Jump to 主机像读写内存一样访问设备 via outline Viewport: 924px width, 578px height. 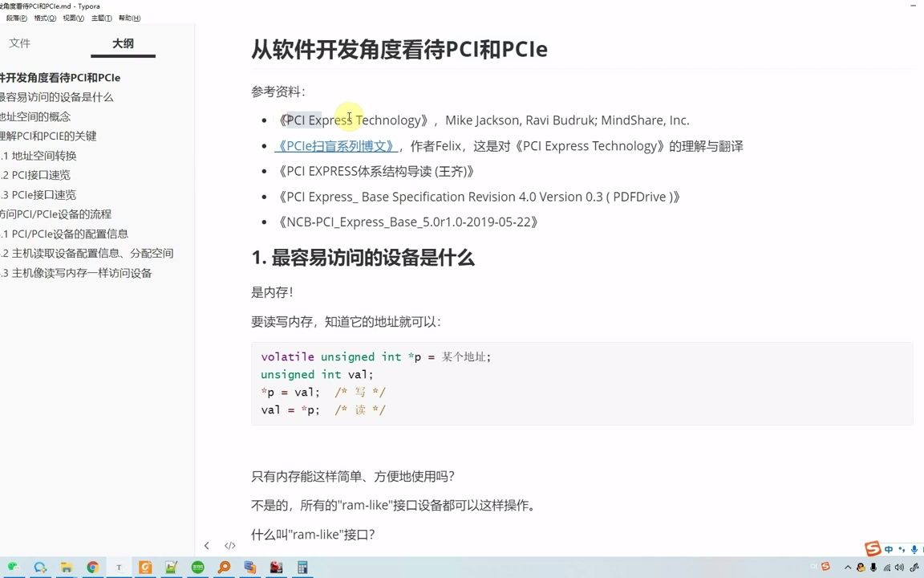[76, 272]
